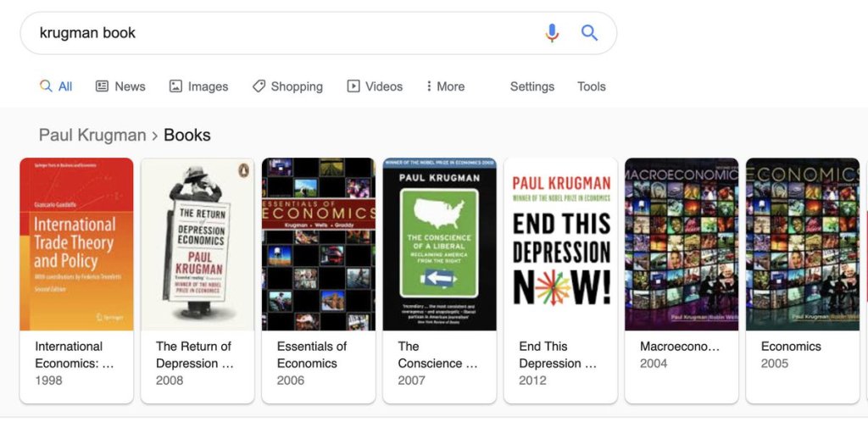This screenshot has width=868, height=428.
Task: Click the Videos play icon
Action: (x=353, y=86)
